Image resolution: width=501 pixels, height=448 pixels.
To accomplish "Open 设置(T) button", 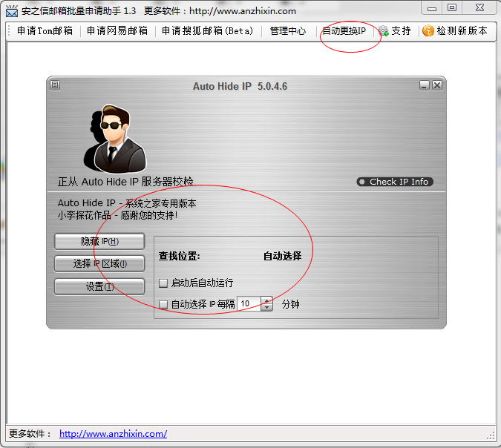I will pos(99,286).
